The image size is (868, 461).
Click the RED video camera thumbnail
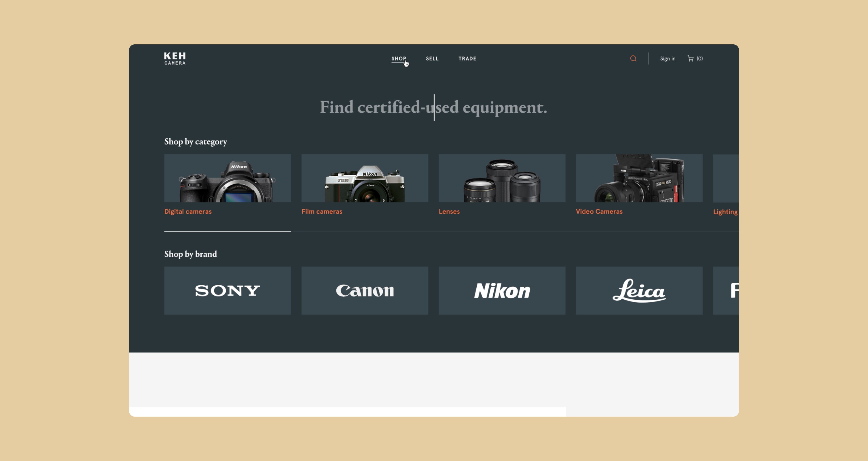tap(639, 178)
